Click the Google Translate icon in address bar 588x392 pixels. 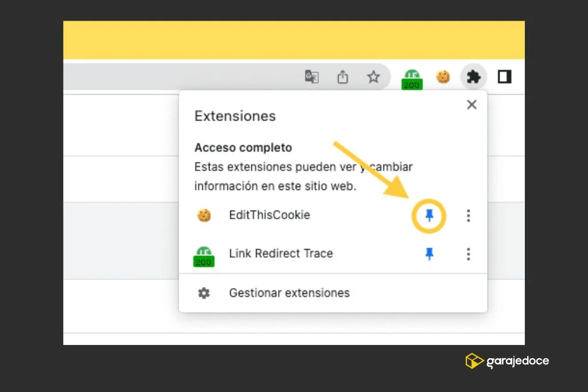pyautogui.click(x=312, y=77)
